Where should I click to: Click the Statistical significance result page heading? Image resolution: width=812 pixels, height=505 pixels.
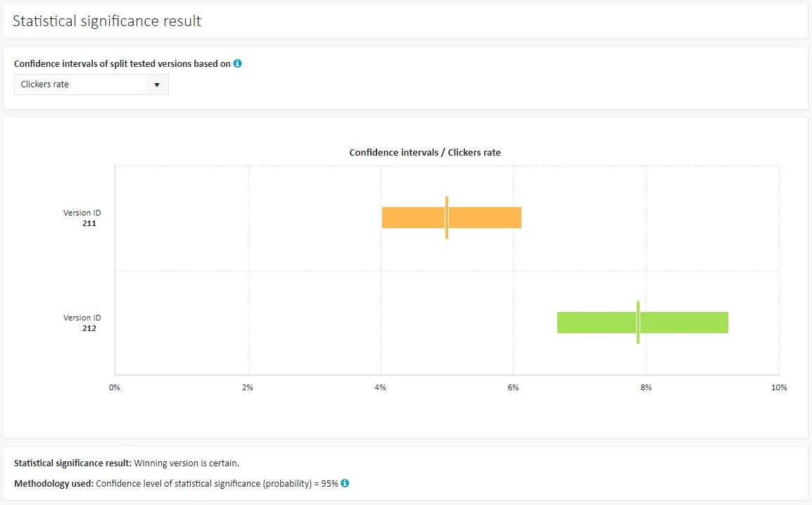coord(107,21)
